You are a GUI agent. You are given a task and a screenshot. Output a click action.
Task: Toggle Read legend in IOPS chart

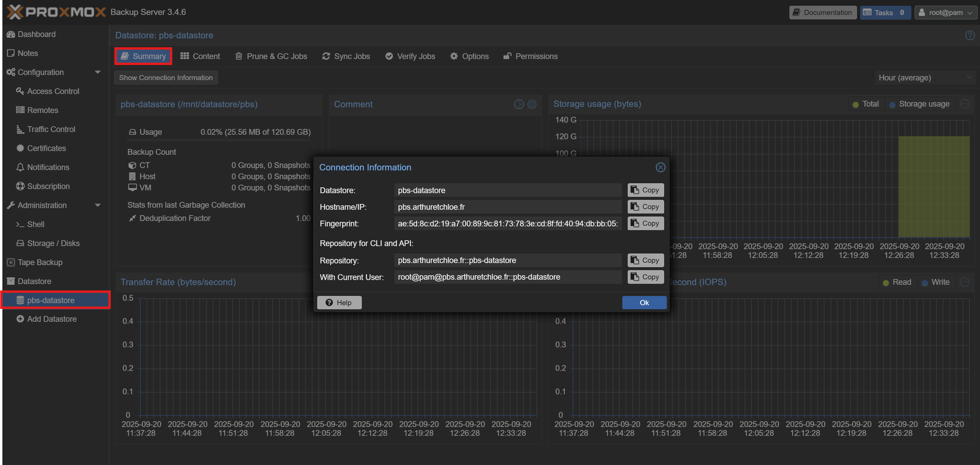[x=897, y=282]
